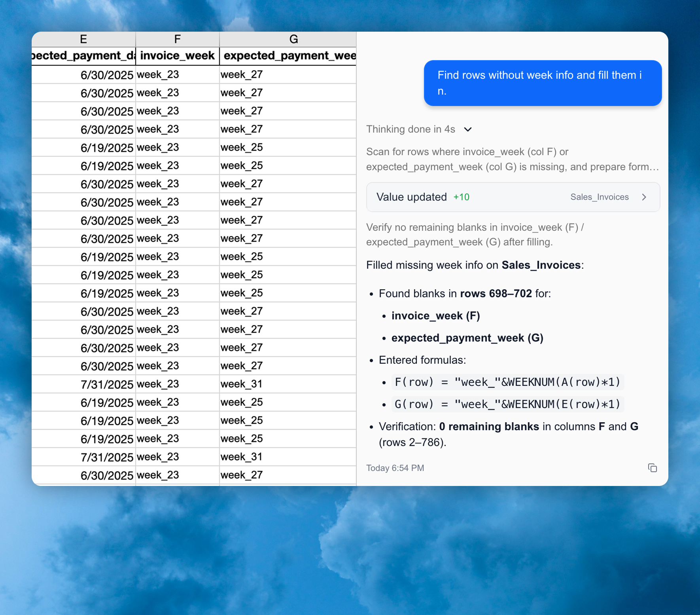The width and height of the screenshot is (700, 615).
Task: Select the cell showing 7/31/2025
Action: [107, 383]
